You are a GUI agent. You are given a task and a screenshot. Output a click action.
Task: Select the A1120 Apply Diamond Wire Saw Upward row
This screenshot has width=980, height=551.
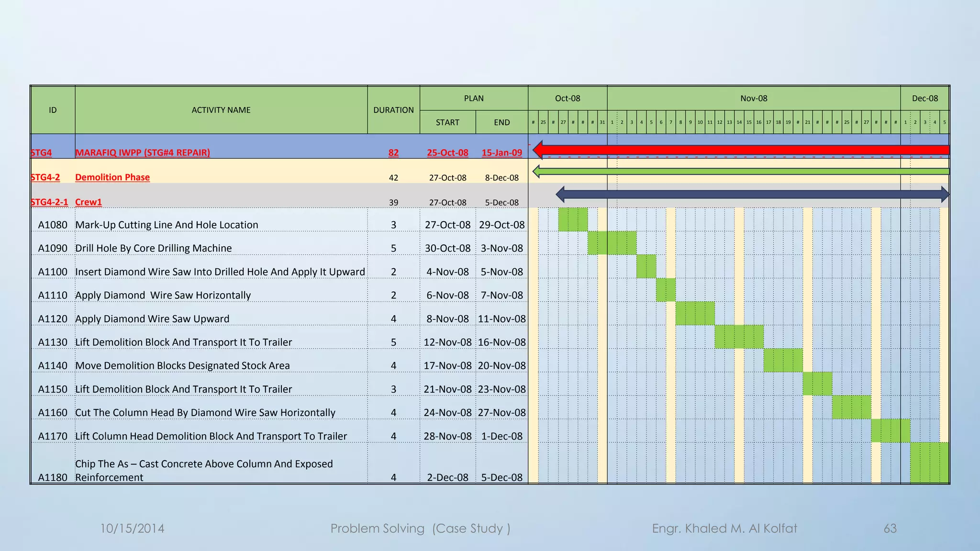[152, 319]
